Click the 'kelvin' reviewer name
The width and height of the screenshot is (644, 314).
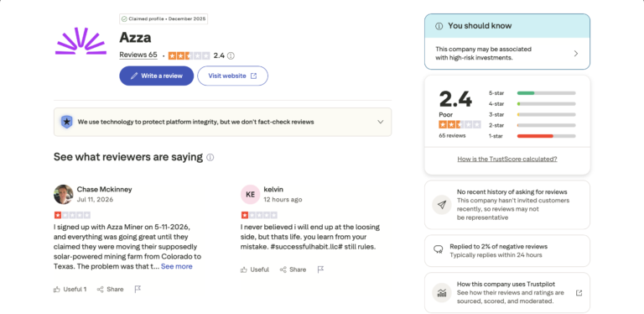[273, 190]
